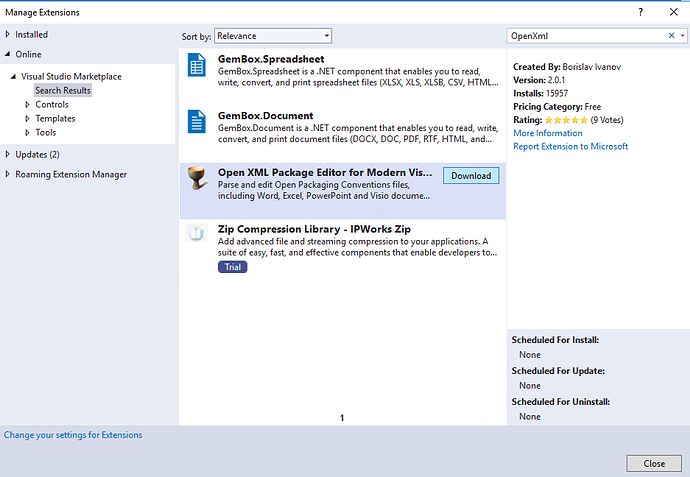The width and height of the screenshot is (690, 477).
Task: Collapse the Online category
Action: [9, 54]
